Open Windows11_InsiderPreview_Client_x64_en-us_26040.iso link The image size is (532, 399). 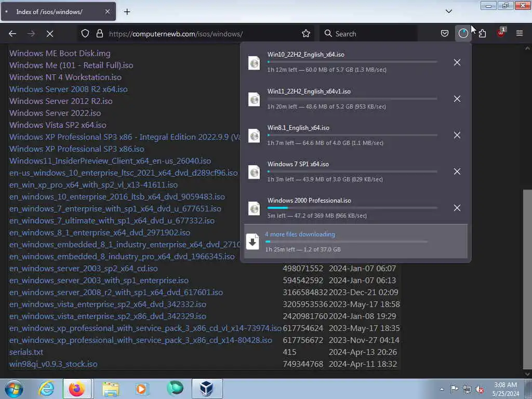click(x=110, y=161)
